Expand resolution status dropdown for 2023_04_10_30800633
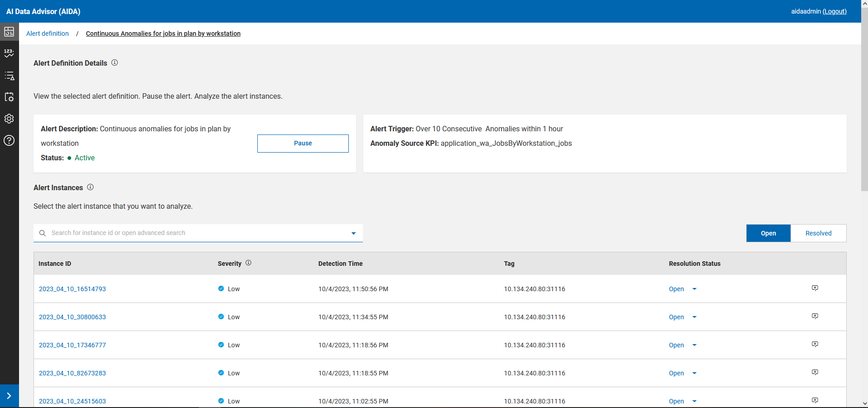The width and height of the screenshot is (868, 408). (x=694, y=317)
